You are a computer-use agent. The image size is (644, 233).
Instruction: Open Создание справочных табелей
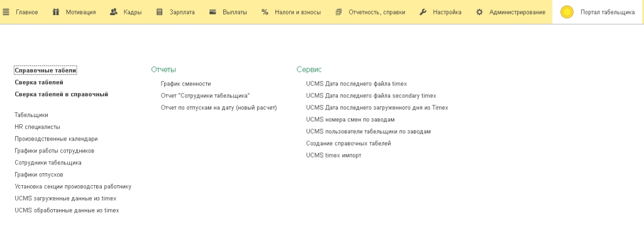pos(348,144)
